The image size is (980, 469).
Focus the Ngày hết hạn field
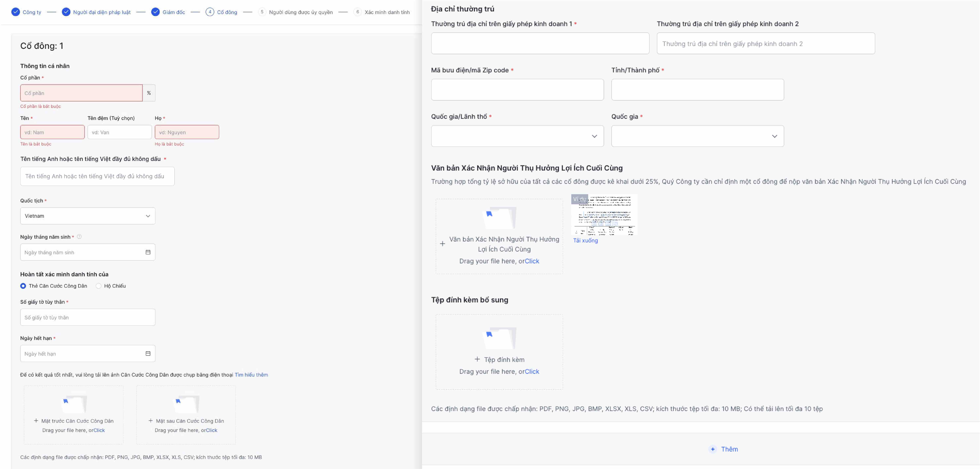click(x=88, y=353)
